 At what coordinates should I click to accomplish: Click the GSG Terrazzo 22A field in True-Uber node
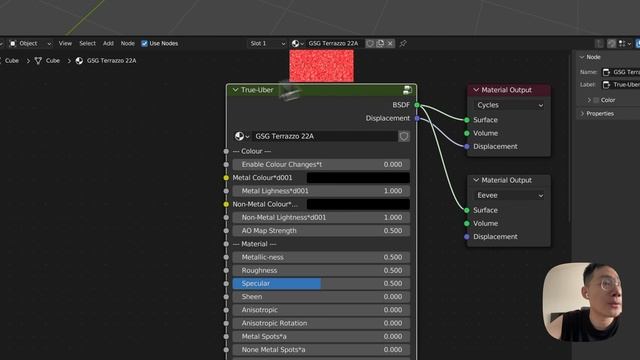click(324, 136)
